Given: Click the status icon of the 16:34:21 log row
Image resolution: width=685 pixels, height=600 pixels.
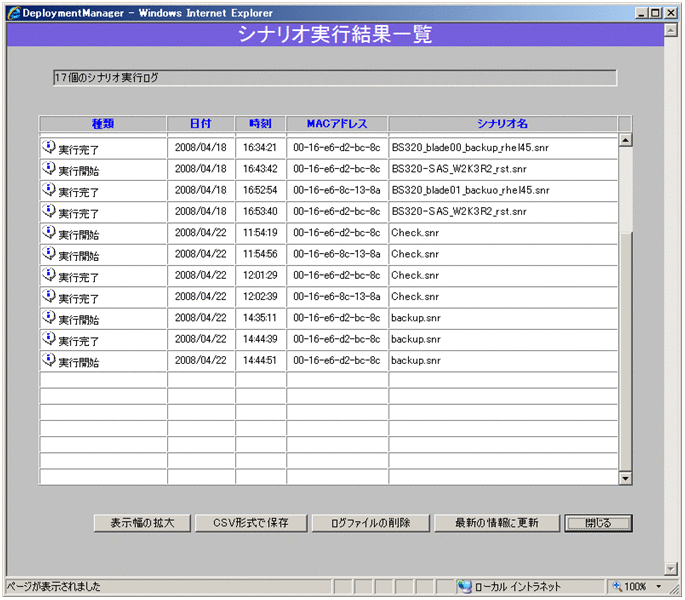Looking at the screenshot, I should tap(49, 147).
